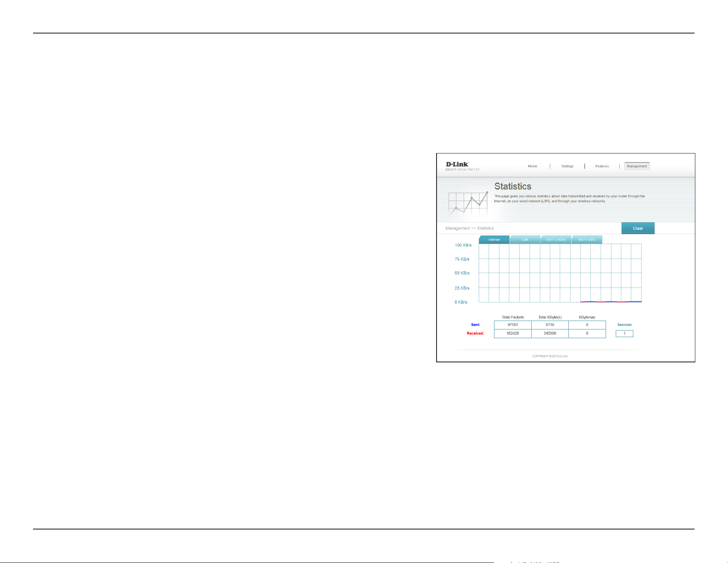Click the Session count field
The height and width of the screenshot is (563, 728).
624,333
